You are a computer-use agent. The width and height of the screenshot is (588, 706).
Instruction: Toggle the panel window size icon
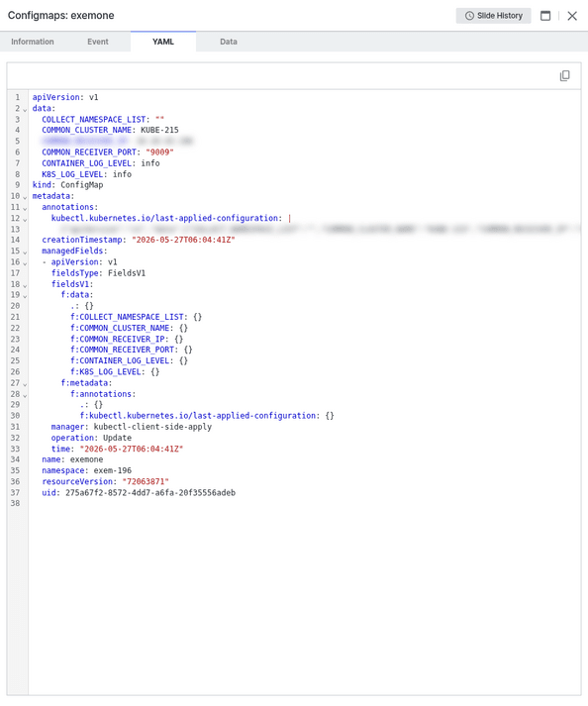tap(545, 16)
